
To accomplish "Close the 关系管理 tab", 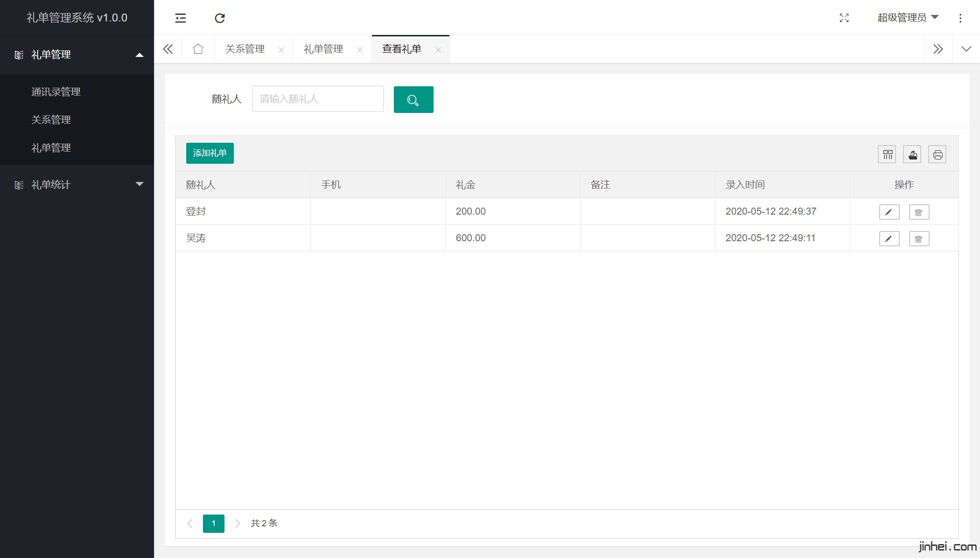I will [x=281, y=50].
